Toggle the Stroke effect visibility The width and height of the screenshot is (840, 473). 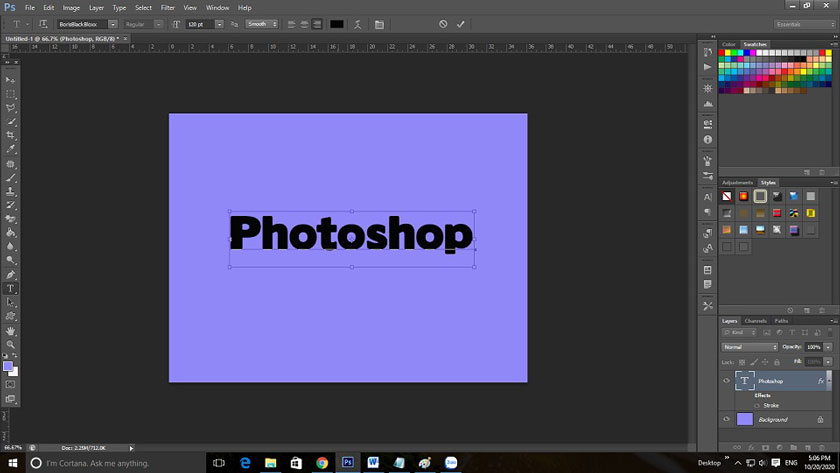(x=757, y=406)
